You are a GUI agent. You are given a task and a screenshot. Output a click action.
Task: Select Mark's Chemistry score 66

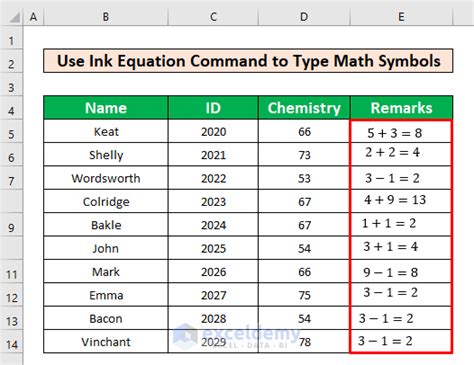304,272
